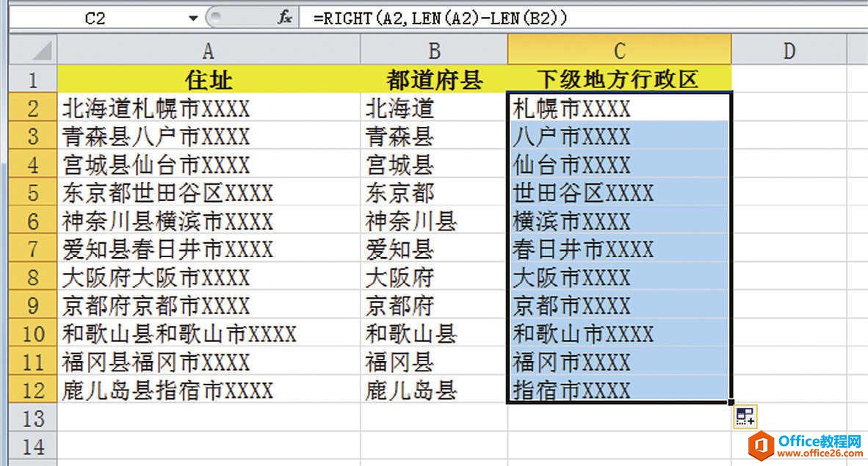The width and height of the screenshot is (868, 466).
Task: Select column B header
Action: pos(434,51)
